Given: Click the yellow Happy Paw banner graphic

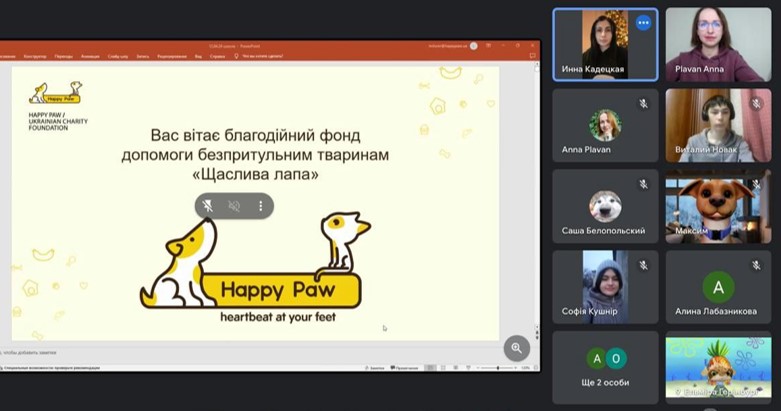Looking at the screenshot, I should (x=282, y=289).
